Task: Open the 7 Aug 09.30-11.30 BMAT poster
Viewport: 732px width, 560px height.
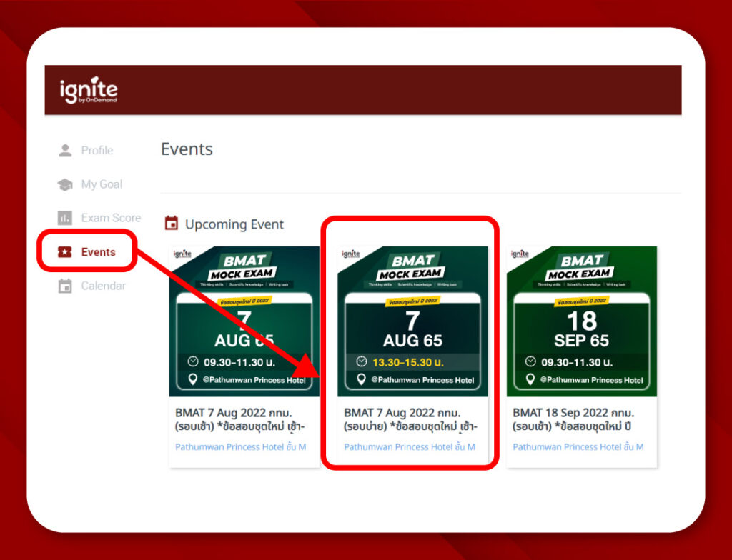Action: click(244, 321)
